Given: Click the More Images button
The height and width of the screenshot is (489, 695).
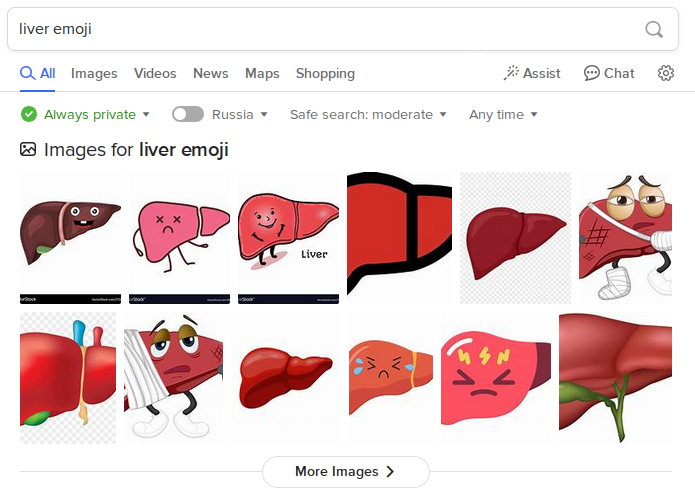Looking at the screenshot, I should point(345,471).
